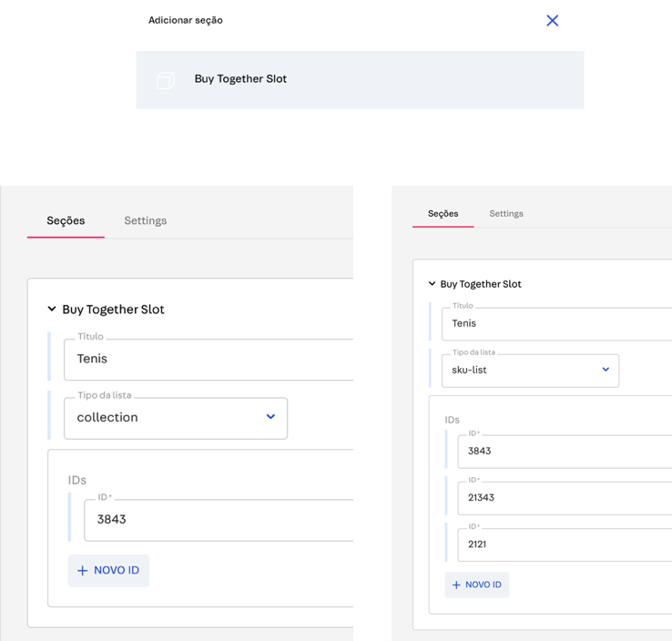Switch to Settings tab in right panel

click(506, 213)
